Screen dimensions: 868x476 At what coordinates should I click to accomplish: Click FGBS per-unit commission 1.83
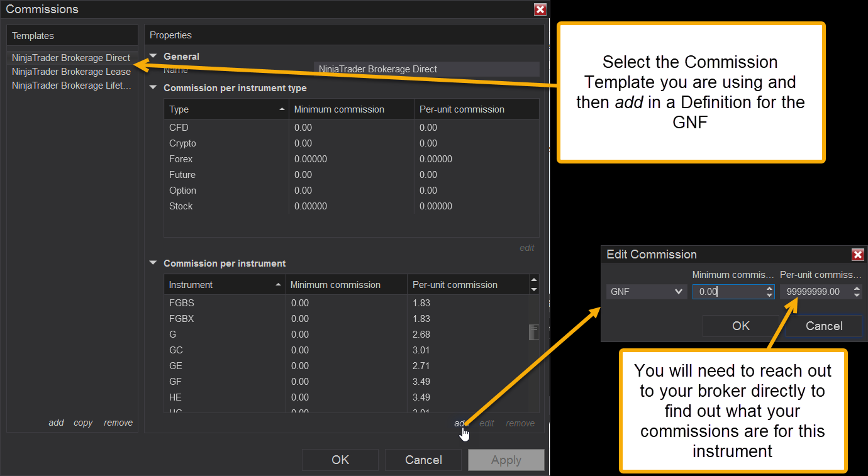(x=421, y=303)
